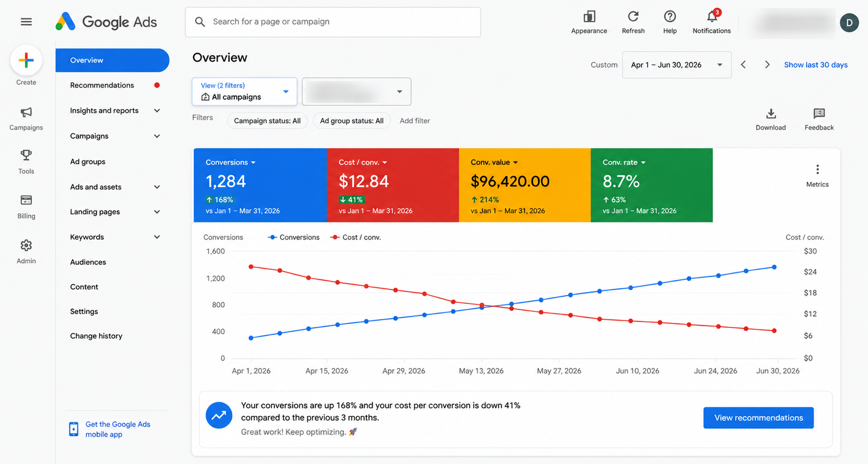Toggle Cost / conv. series in legend
Image resolution: width=868 pixels, height=464 pixels.
[356, 238]
